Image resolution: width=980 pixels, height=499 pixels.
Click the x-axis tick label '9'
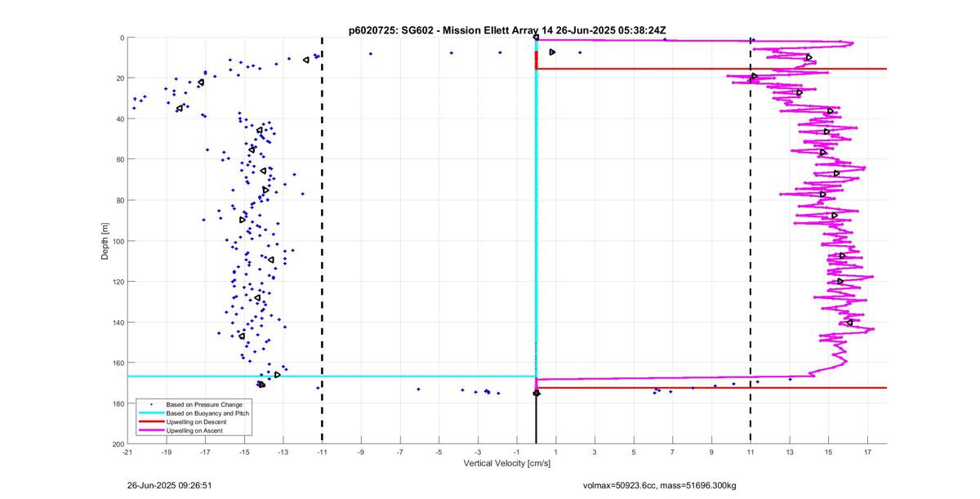pos(711,452)
